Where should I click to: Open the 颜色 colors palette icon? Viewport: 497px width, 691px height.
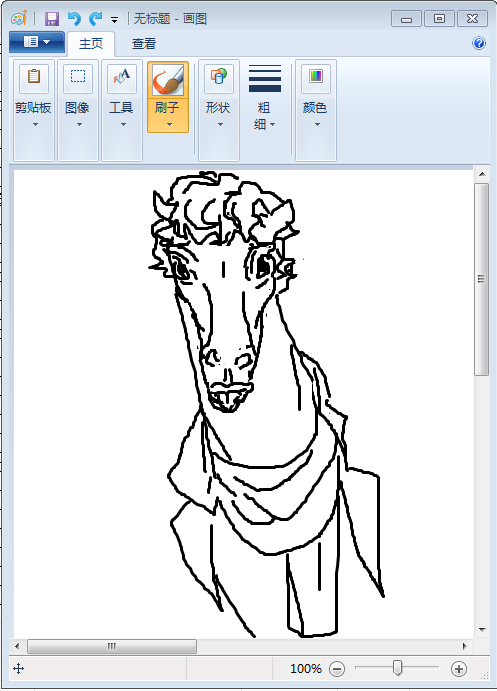(315, 78)
